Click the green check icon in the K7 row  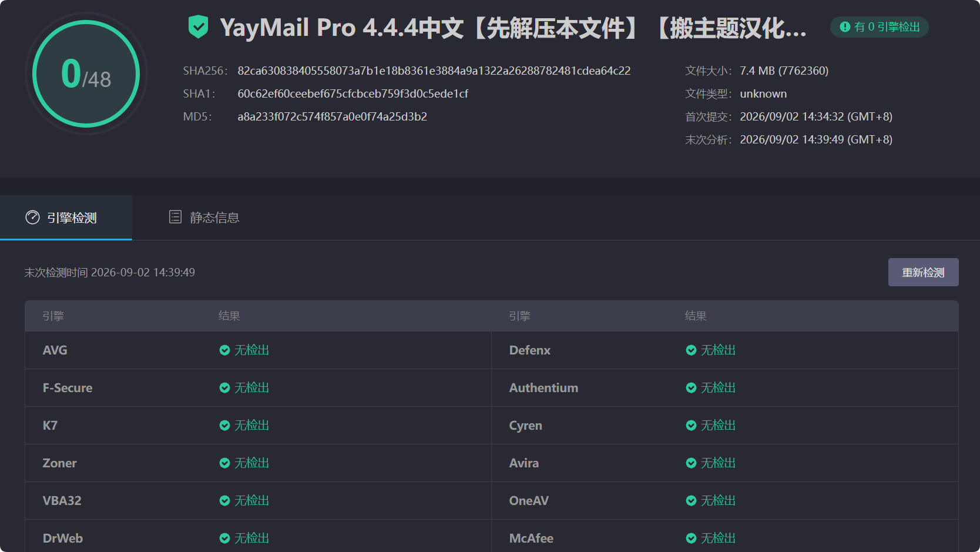pos(224,426)
